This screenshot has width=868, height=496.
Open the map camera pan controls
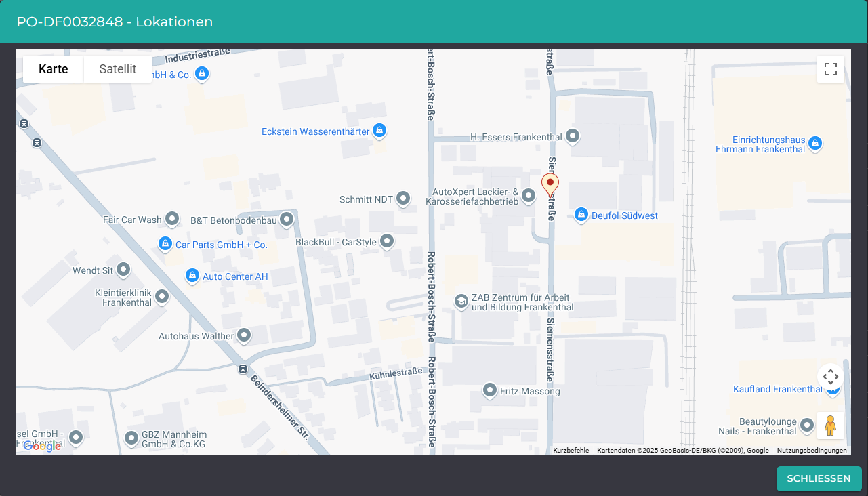831,377
